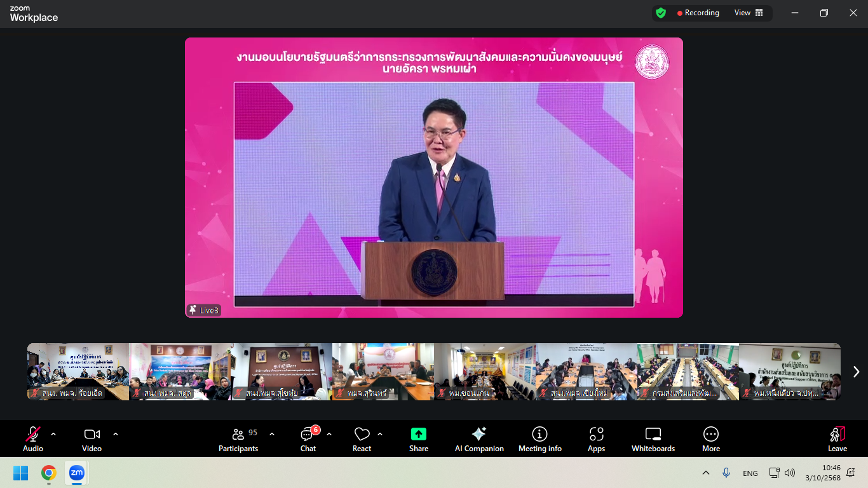
Task: Show next participants in thumbnail strip
Action: (x=856, y=372)
